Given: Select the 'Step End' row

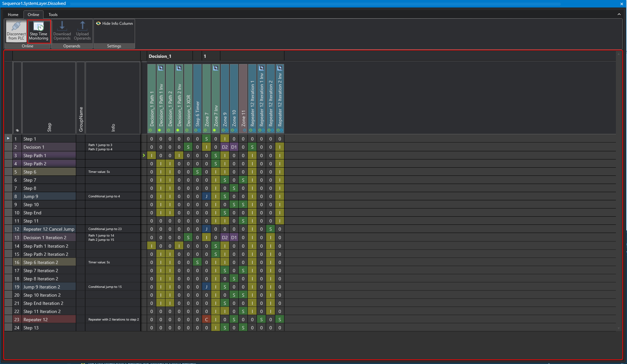Looking at the screenshot, I should (x=49, y=213).
